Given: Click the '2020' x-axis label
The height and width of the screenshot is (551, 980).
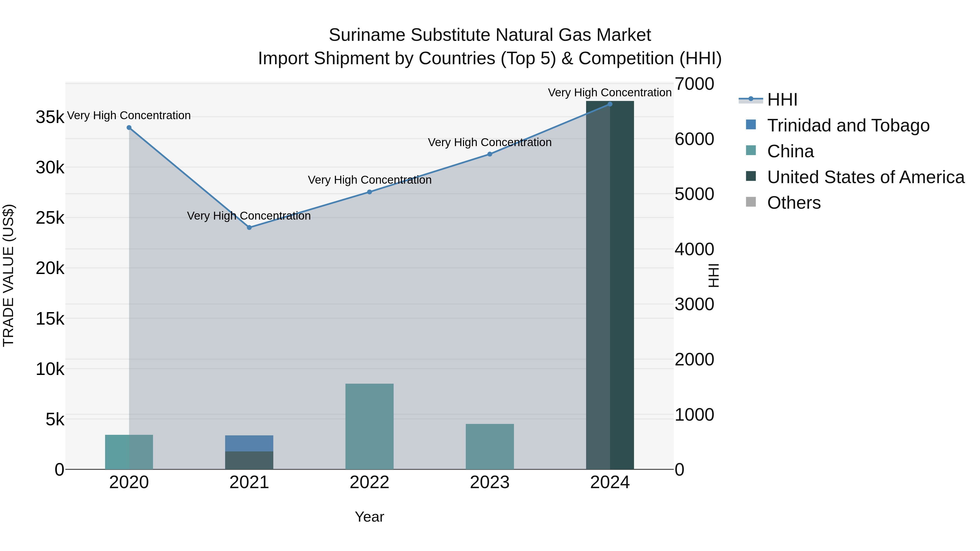Looking at the screenshot, I should 129,482.
